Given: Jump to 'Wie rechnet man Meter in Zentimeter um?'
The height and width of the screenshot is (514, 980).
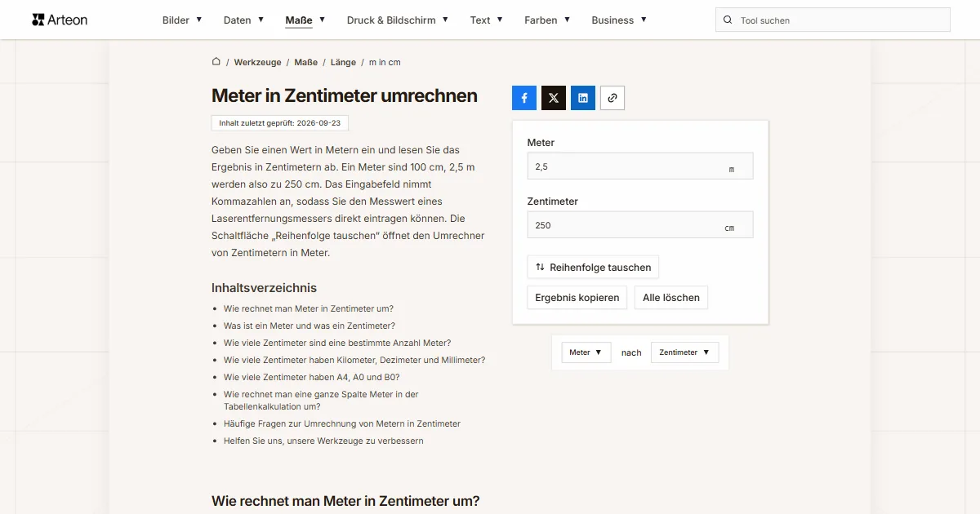Looking at the screenshot, I should pos(309,308).
